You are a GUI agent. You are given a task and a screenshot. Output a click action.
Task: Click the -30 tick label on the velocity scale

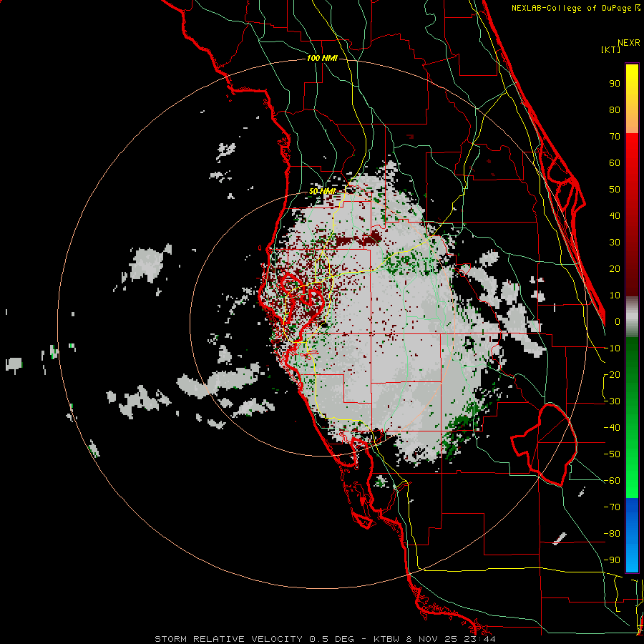pos(612,401)
